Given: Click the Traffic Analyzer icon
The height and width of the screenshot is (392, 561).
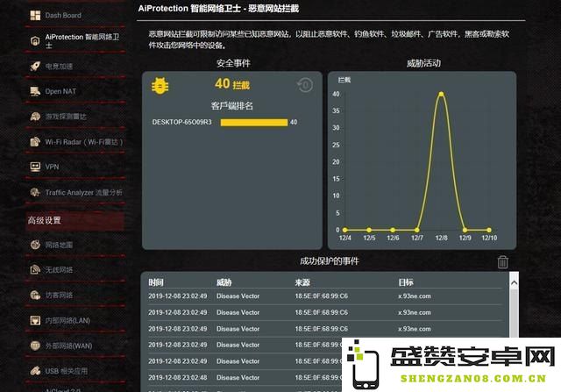Looking at the screenshot, I should (35, 193).
